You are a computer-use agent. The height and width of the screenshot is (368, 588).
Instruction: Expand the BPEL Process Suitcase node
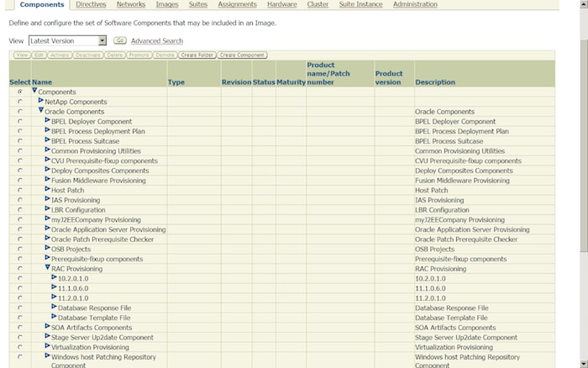(47, 139)
